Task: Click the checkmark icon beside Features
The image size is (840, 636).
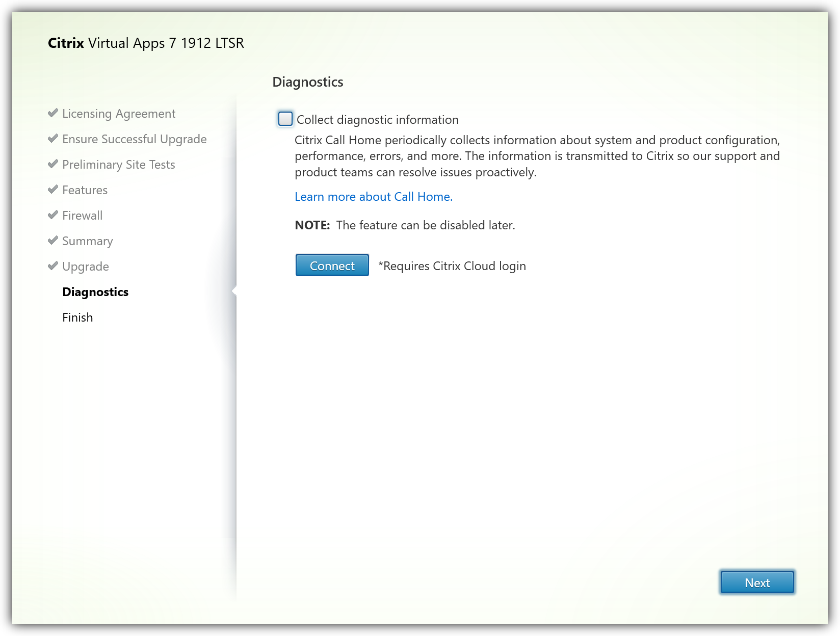Action: 53,190
